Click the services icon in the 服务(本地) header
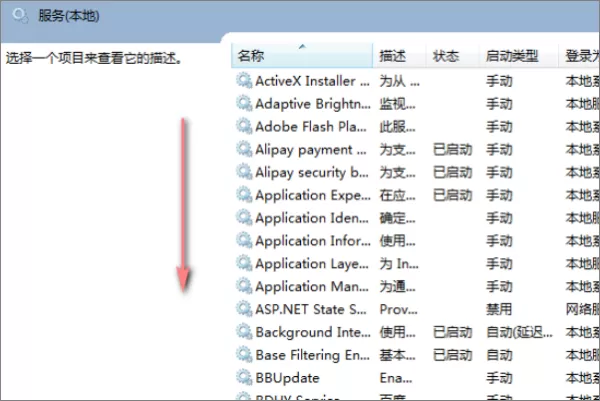600x401 pixels. tap(20, 16)
